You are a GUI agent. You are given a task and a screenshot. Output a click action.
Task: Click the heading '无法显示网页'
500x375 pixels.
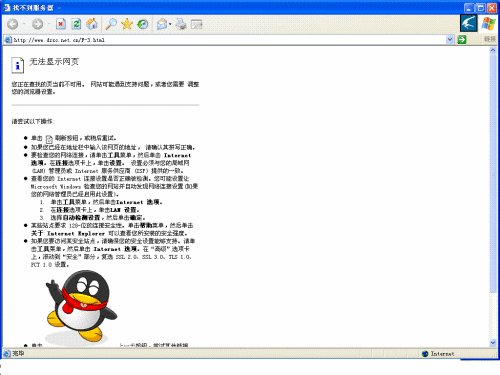click(x=54, y=62)
